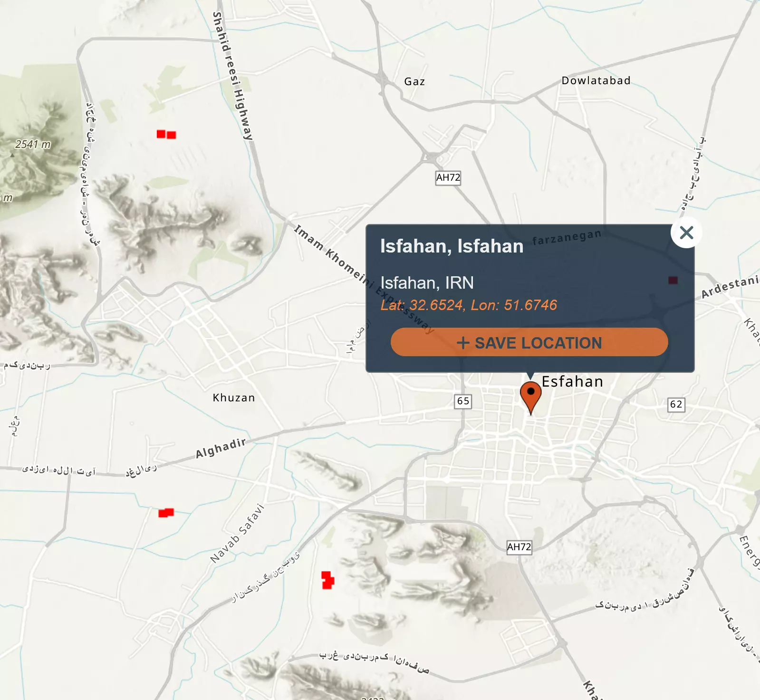Click the AH72 road shield near Gaz
Viewport: 760px width, 700px height.
[x=448, y=178]
